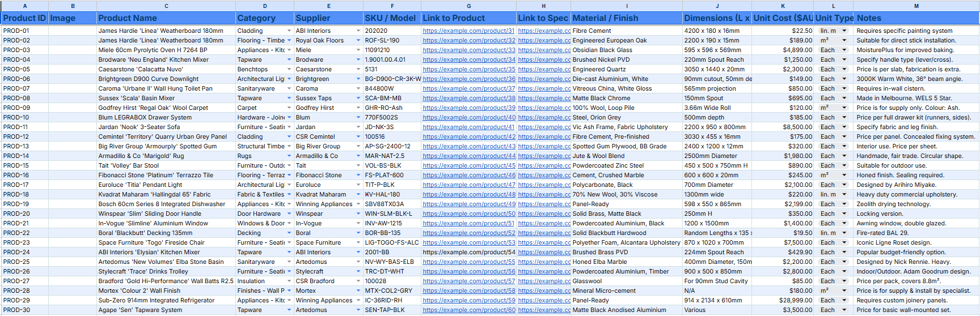Open Category dropdown for PROD-27 Insulation
The height and width of the screenshot is (316, 980).
tap(289, 281)
